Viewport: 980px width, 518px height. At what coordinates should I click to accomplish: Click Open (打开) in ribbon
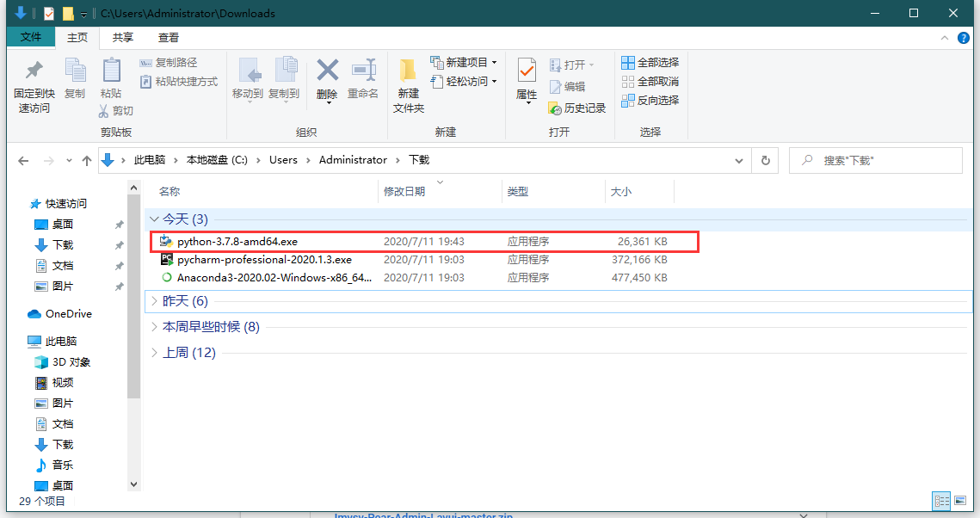[572, 65]
